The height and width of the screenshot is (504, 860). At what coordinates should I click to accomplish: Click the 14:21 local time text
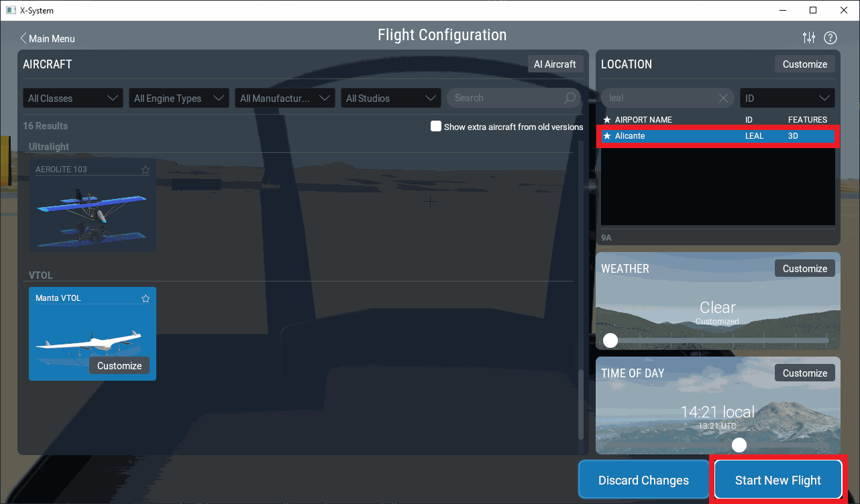point(718,412)
